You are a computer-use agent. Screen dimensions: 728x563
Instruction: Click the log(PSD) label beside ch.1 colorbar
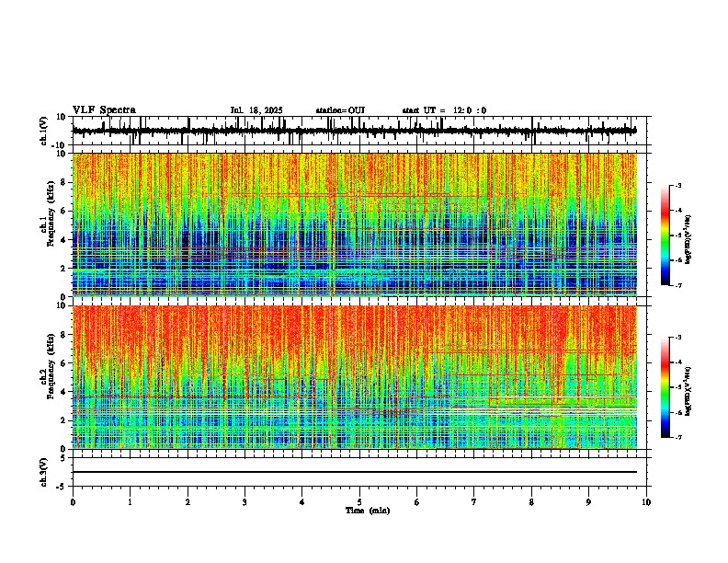(x=688, y=239)
